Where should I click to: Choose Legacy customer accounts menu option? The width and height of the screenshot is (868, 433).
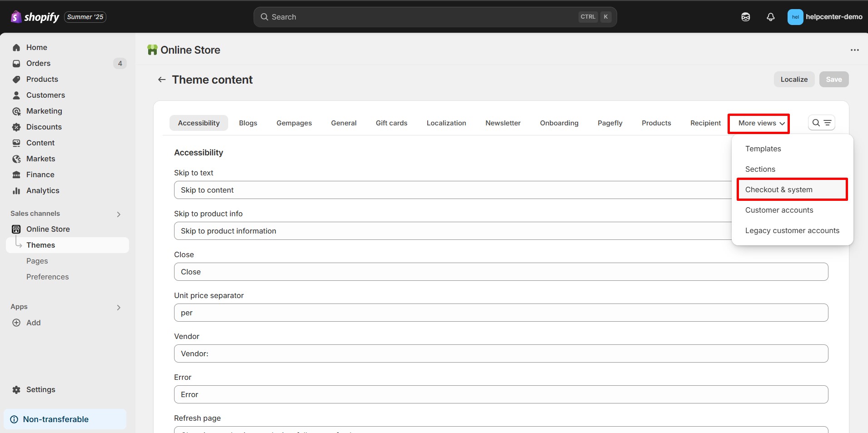792,230
